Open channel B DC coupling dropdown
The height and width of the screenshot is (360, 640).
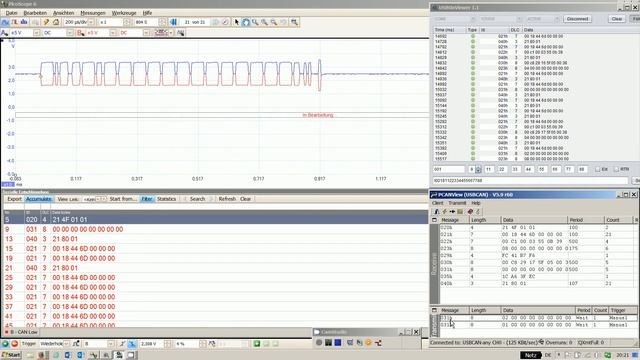point(146,33)
